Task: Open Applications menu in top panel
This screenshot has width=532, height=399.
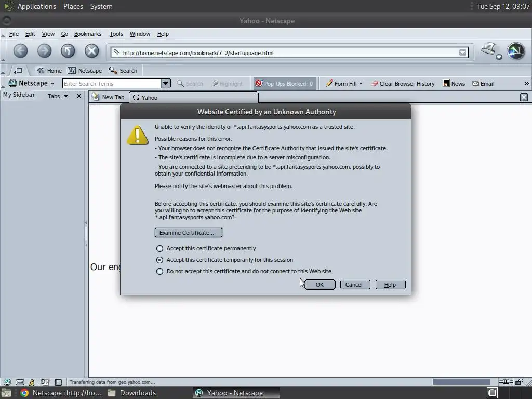Action: click(37, 6)
